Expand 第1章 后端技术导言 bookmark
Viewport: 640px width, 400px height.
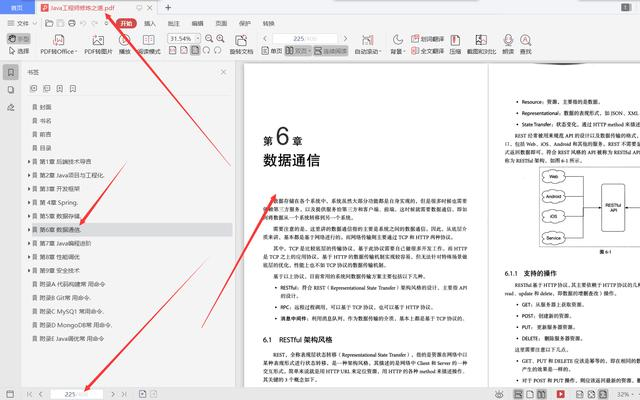[29, 161]
